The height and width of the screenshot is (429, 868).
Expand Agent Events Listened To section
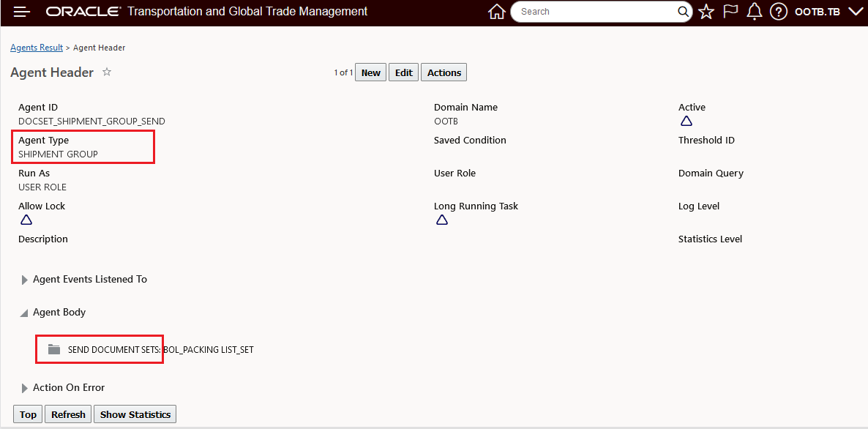coord(25,280)
